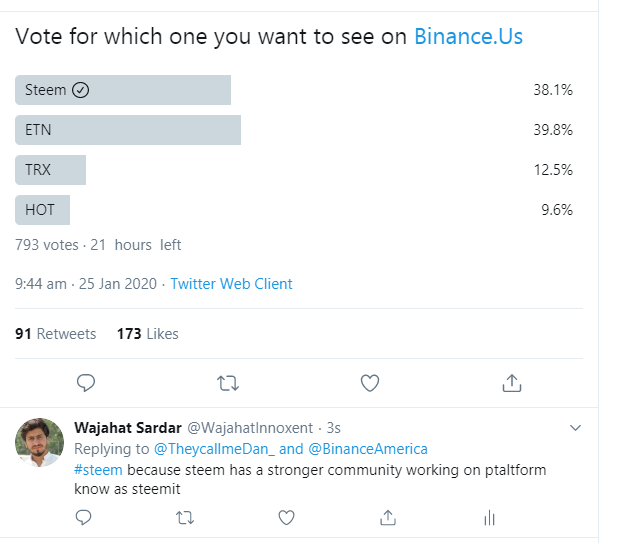
Task: Open the Twitter Web Client link
Action: click(x=231, y=284)
